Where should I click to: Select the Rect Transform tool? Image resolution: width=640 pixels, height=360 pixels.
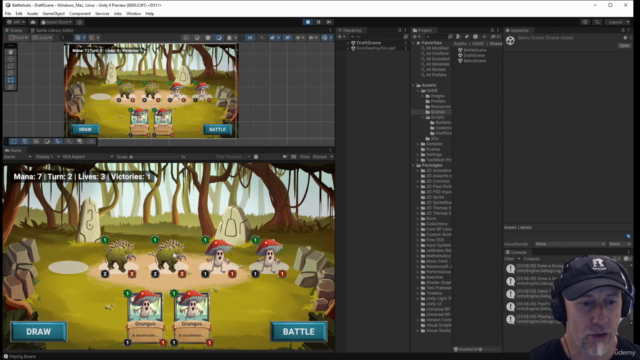point(11,80)
